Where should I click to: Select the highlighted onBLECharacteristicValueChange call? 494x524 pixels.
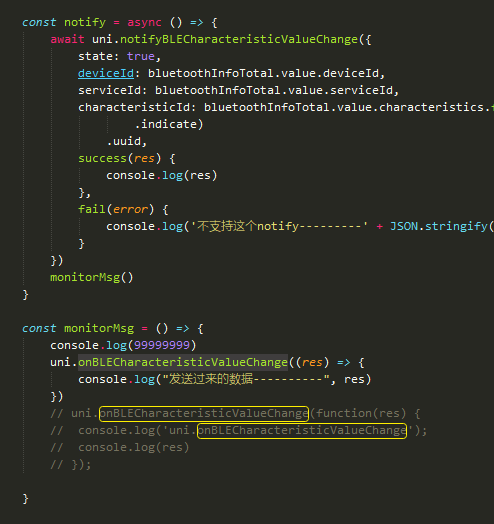[183, 363]
